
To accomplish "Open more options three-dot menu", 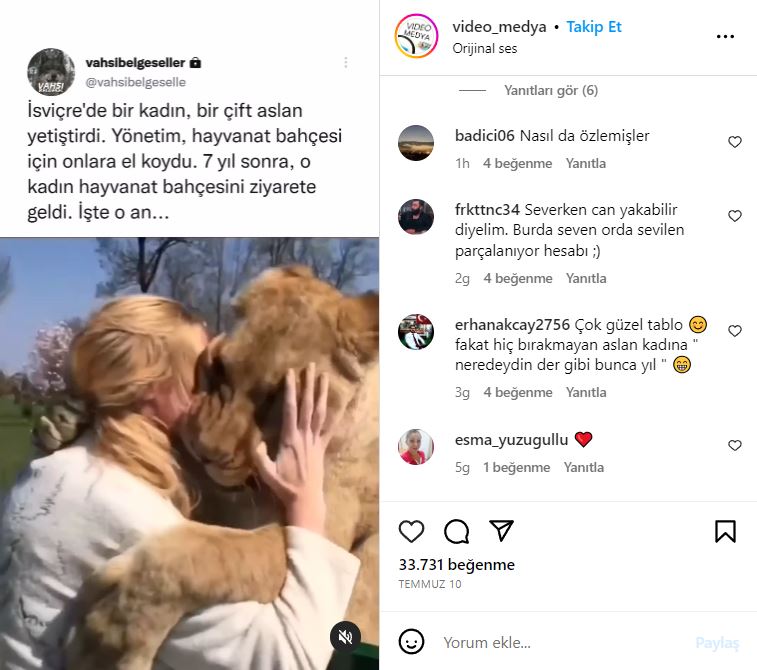I will 725,37.
